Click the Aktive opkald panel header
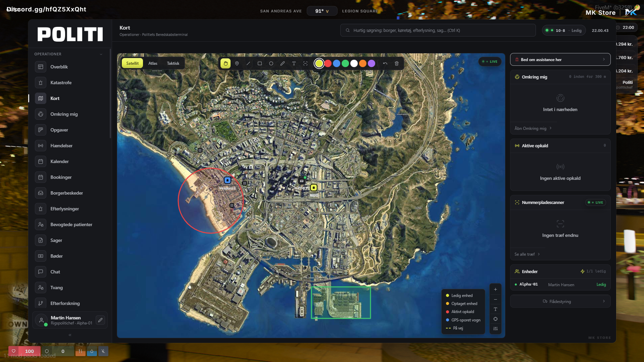 [x=560, y=146]
